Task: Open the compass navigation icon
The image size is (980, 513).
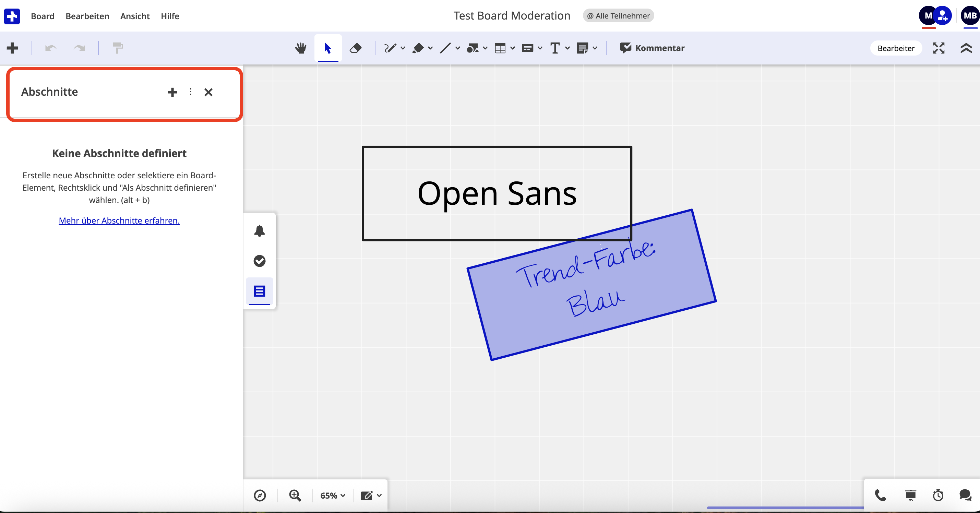Action: pos(260,495)
